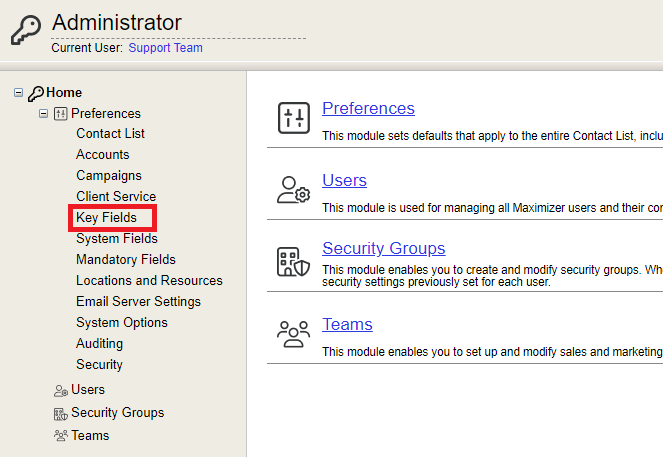The image size is (663, 457).
Task: Click the Administrator title text
Action: (x=117, y=22)
